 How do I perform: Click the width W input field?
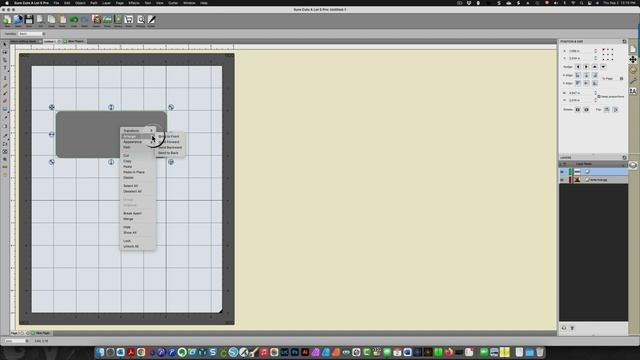pyautogui.click(x=581, y=93)
